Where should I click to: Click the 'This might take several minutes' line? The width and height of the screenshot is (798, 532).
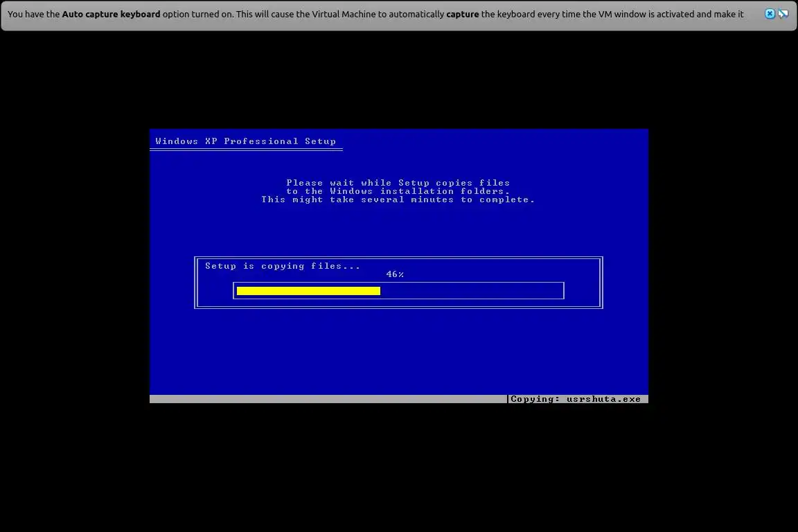(x=398, y=199)
